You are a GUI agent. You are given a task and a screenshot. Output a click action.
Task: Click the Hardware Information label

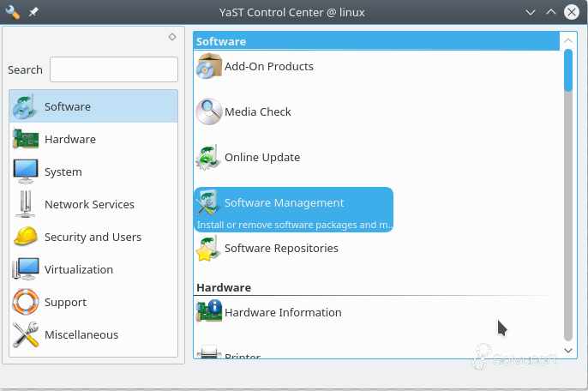tap(283, 312)
